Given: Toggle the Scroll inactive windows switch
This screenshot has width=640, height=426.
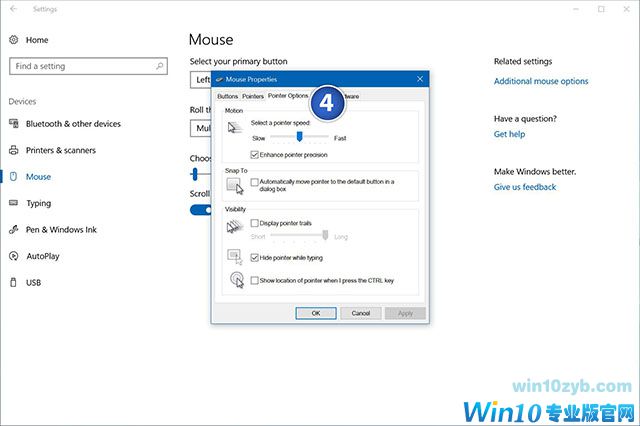Looking at the screenshot, I should pyautogui.click(x=200, y=210).
